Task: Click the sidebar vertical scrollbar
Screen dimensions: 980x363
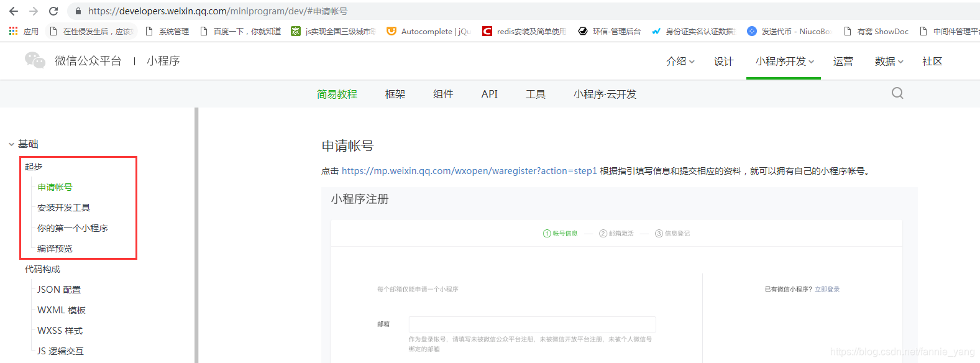Action: (196, 235)
